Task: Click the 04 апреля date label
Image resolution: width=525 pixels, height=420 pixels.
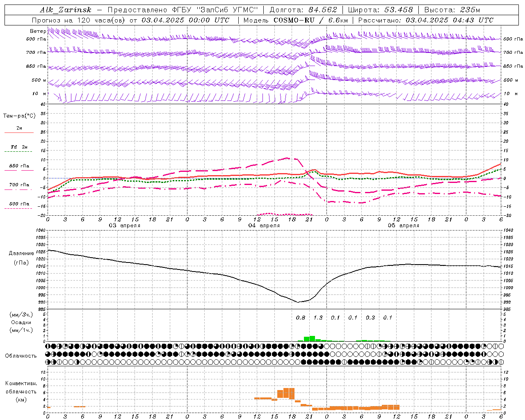Action: pyautogui.click(x=264, y=226)
